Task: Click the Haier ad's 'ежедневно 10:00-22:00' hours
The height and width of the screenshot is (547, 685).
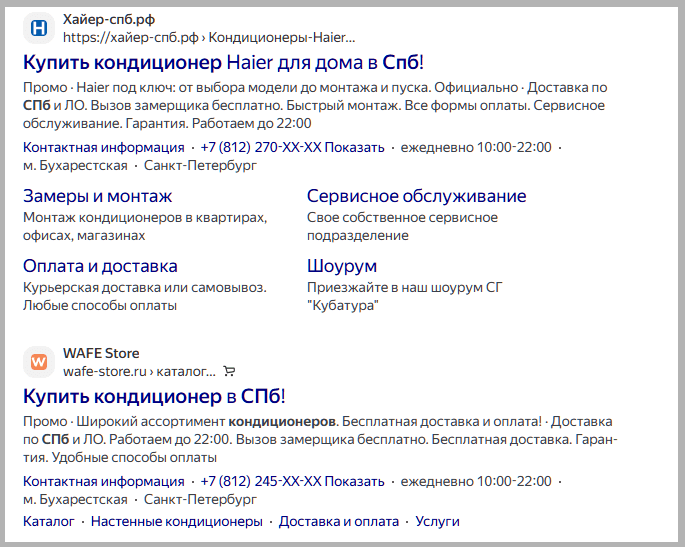Action: [476, 148]
